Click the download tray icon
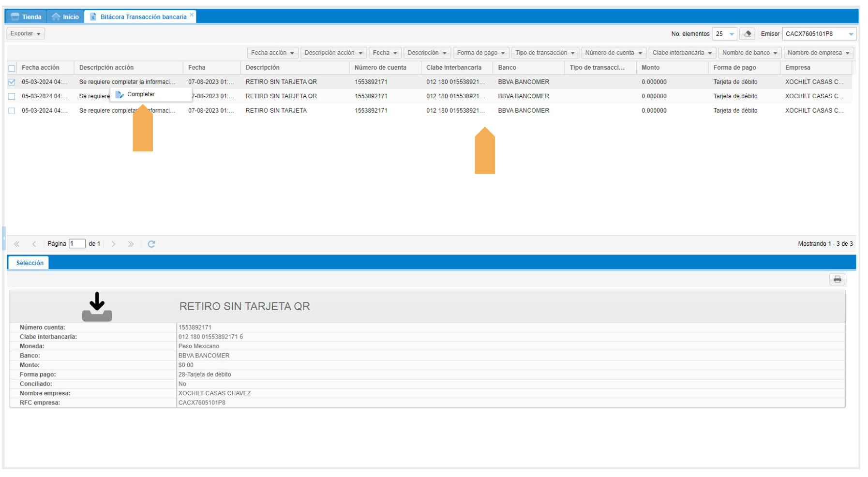The height and width of the screenshot is (477, 868). click(97, 307)
